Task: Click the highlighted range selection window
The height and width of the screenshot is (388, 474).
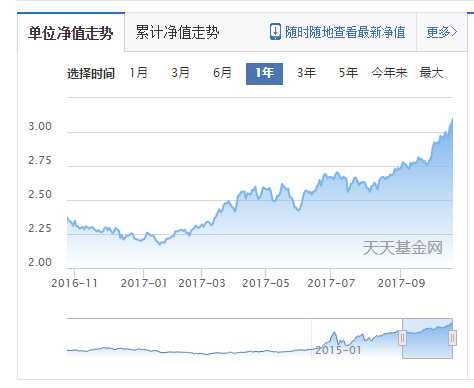Action: [x=427, y=338]
